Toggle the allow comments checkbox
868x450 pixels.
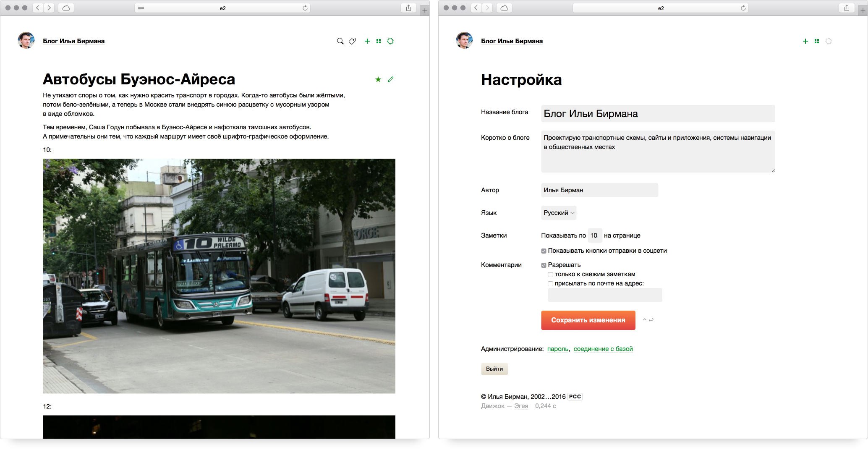click(544, 265)
